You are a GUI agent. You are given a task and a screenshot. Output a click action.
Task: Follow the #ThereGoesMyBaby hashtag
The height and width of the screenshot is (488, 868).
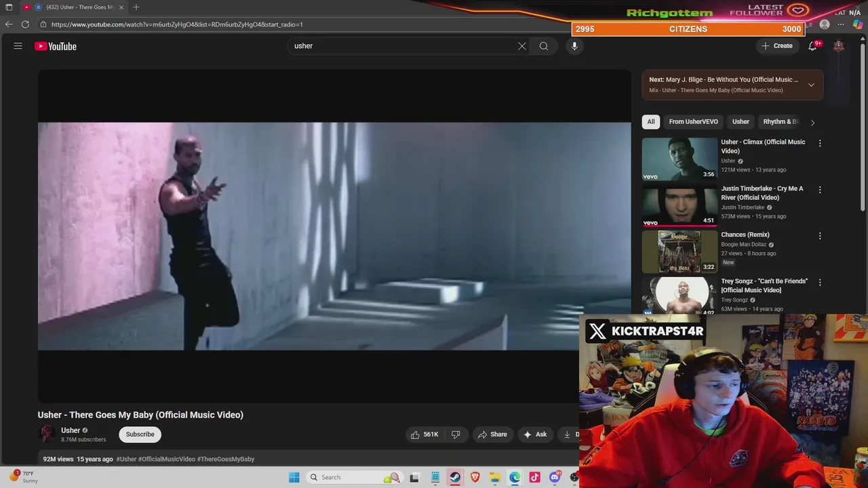[226, 459]
